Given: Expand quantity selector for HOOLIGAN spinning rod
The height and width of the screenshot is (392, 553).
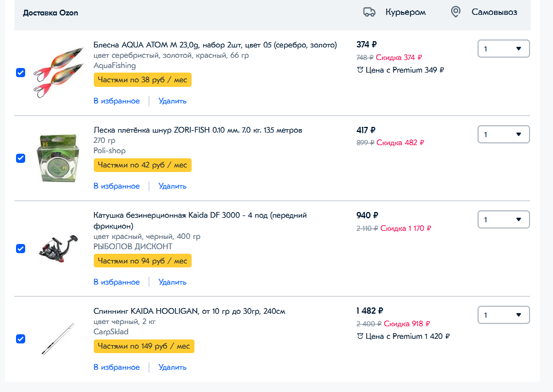Looking at the screenshot, I should [503, 315].
